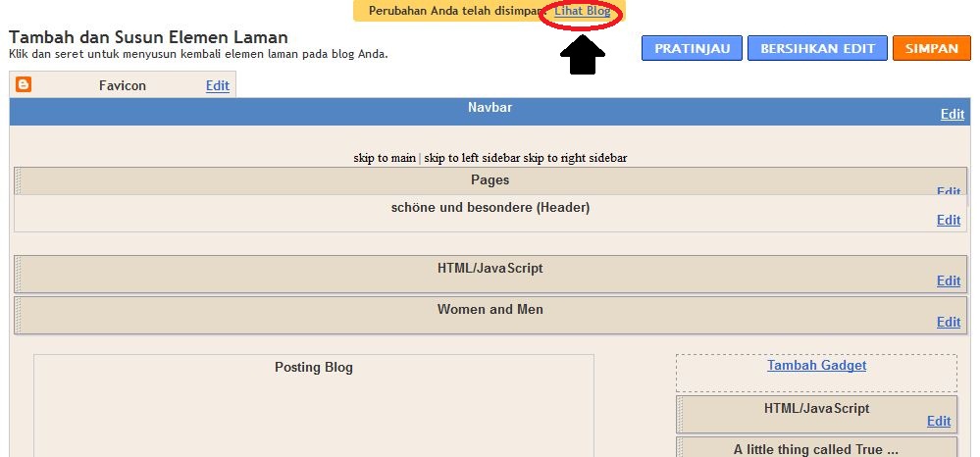Click the Tambah Gadget link
Image resolution: width=980 pixels, height=457 pixels.
tap(816, 365)
